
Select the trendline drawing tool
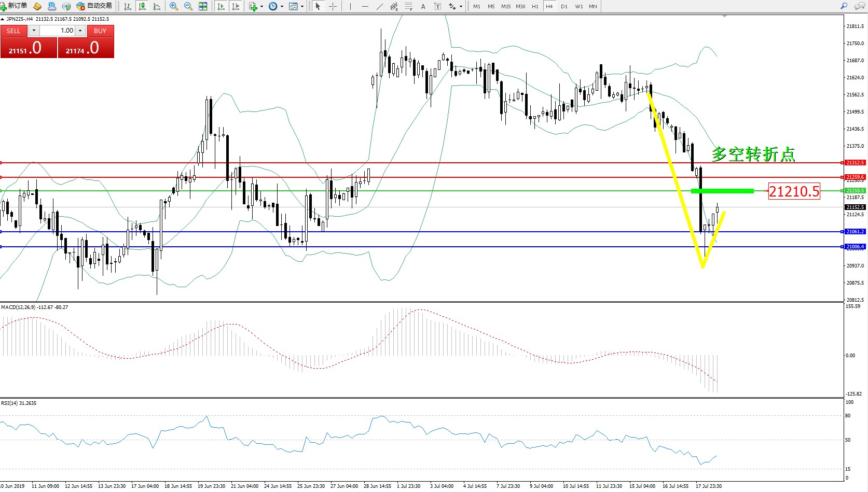point(380,6)
